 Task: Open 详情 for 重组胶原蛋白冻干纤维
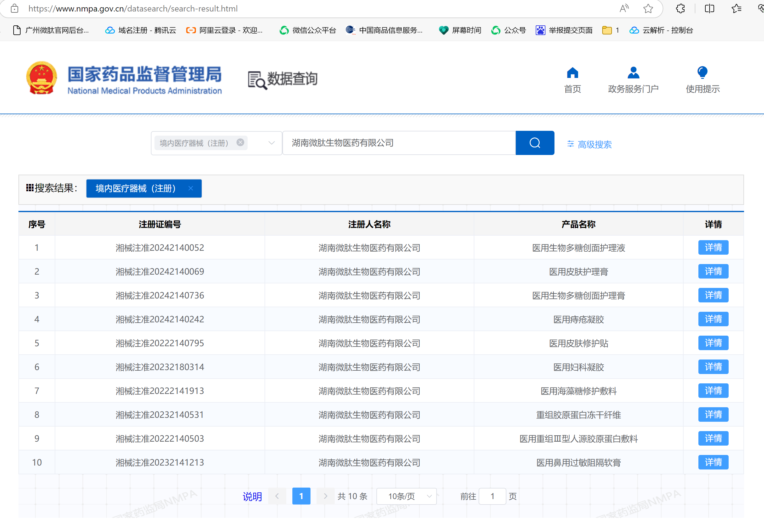click(713, 414)
